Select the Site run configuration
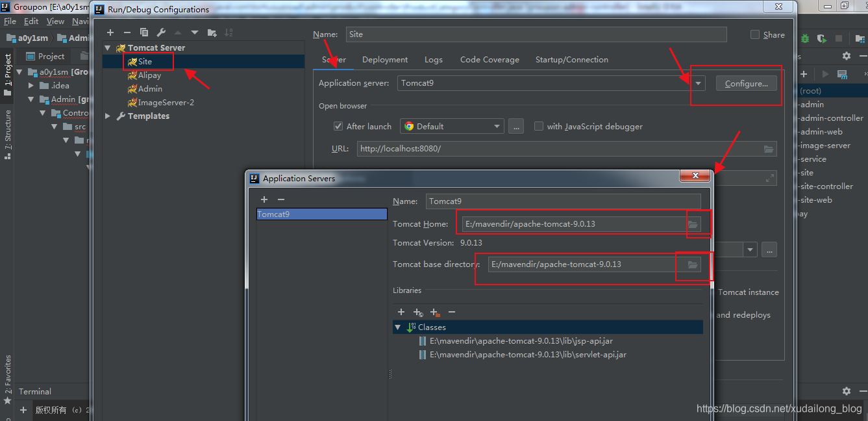This screenshot has width=868, height=421. pos(145,62)
